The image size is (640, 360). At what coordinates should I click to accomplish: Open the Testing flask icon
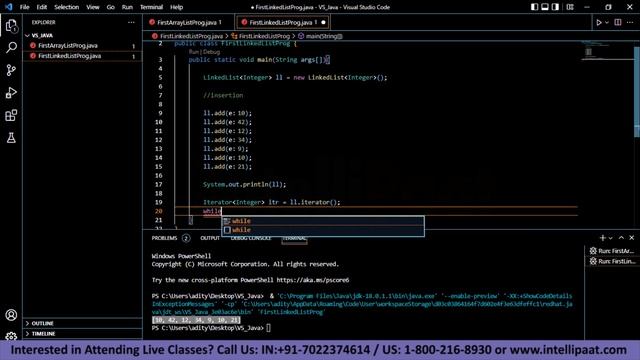point(11,138)
